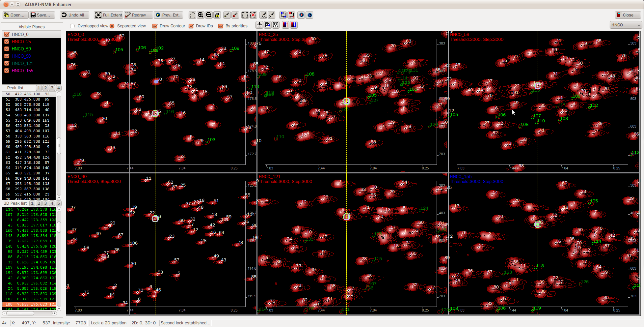The width and height of the screenshot is (644, 327).
Task: Switch to 3D Peak list tab 3
Action: click(x=45, y=203)
